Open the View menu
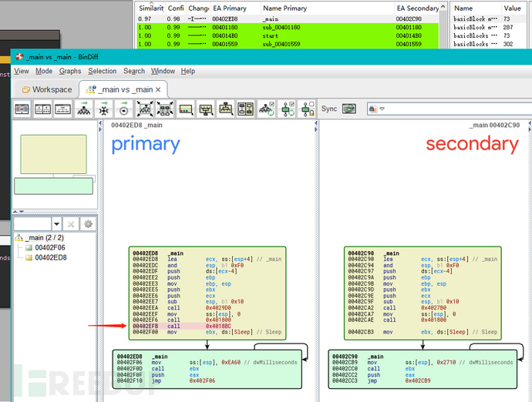Image resolution: width=532 pixels, height=402 pixels. click(21, 71)
